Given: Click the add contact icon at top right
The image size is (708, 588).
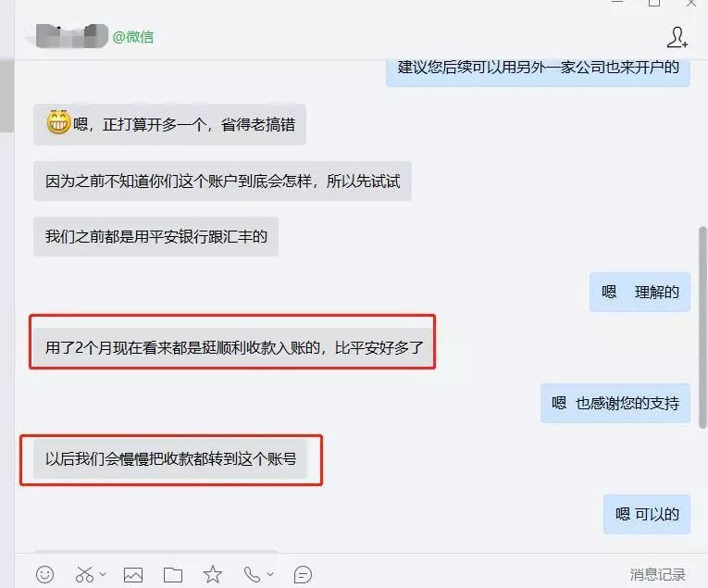Looking at the screenshot, I should click(677, 37).
